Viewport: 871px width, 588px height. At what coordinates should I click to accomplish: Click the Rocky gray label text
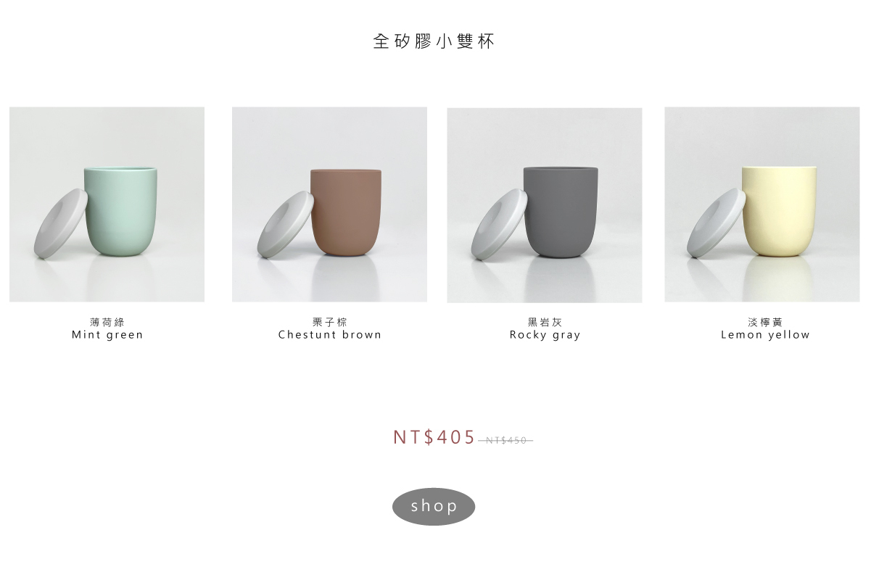[x=545, y=335]
